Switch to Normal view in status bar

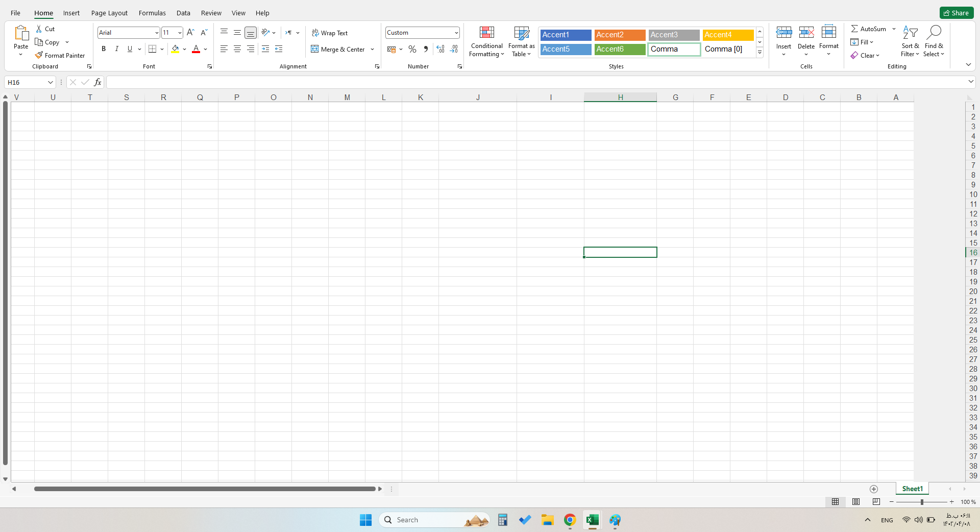(836, 502)
